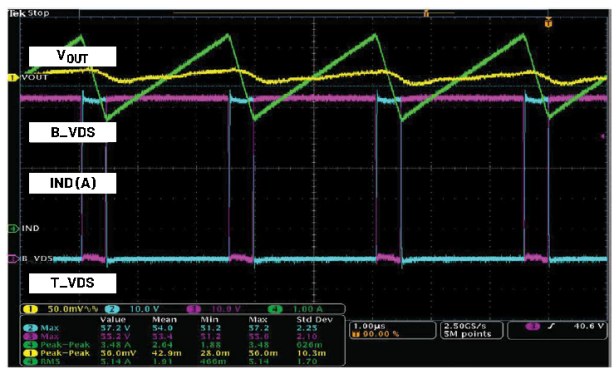The width and height of the screenshot is (614, 369).
Task: Click the VOUT channel 1 ground marker
Action: pyautogui.click(x=13, y=78)
